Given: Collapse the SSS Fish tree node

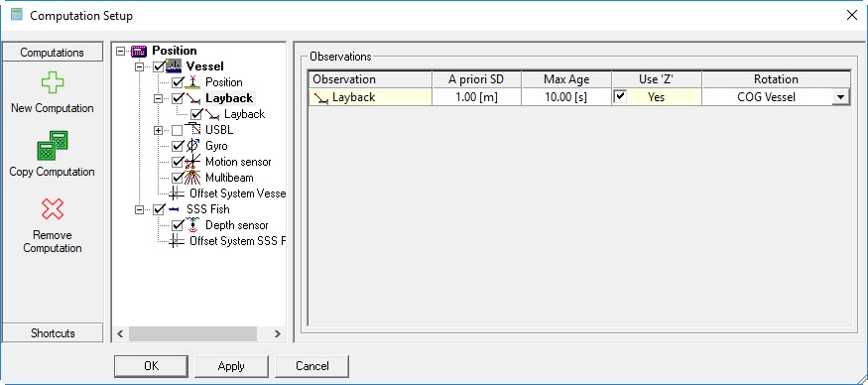Looking at the screenshot, I should 140,209.
